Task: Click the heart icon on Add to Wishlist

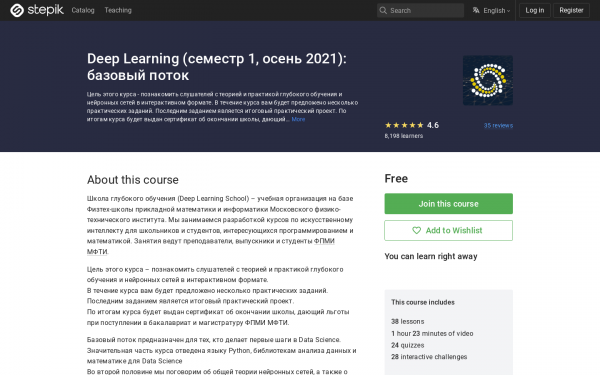Action: click(416, 230)
